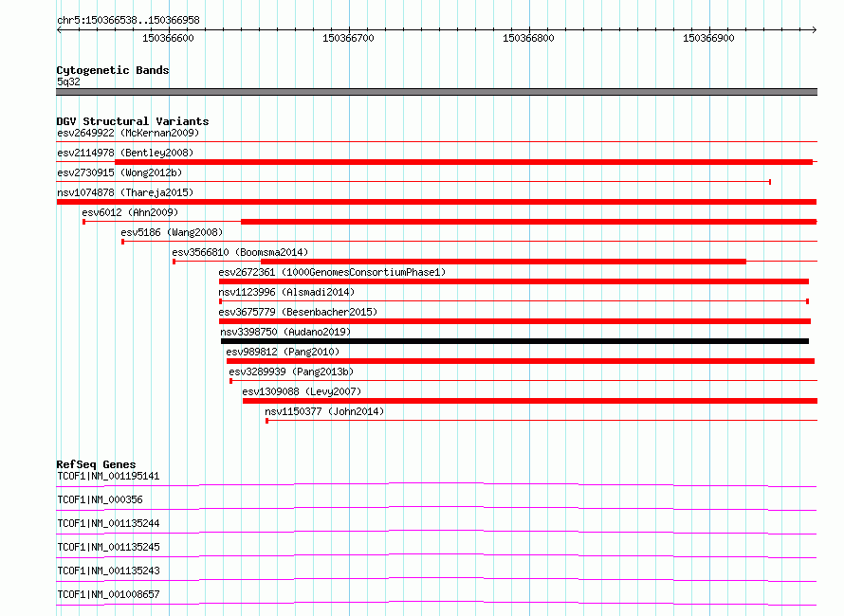Select the esv989812 (Pang2010) label
Screen dimensions: 844x616
283,352
